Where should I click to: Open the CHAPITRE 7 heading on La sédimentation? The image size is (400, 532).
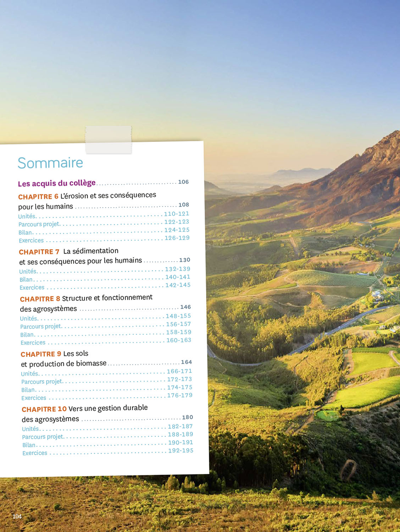(x=69, y=251)
